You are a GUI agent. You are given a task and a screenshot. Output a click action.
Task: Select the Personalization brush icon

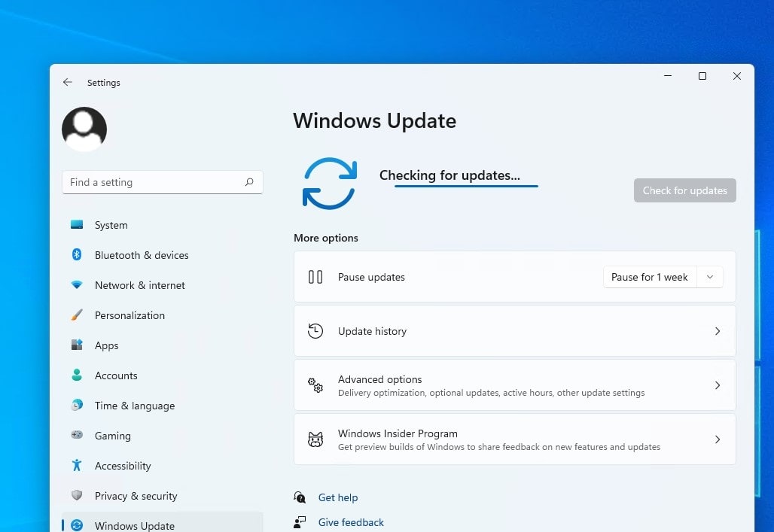[x=77, y=315]
